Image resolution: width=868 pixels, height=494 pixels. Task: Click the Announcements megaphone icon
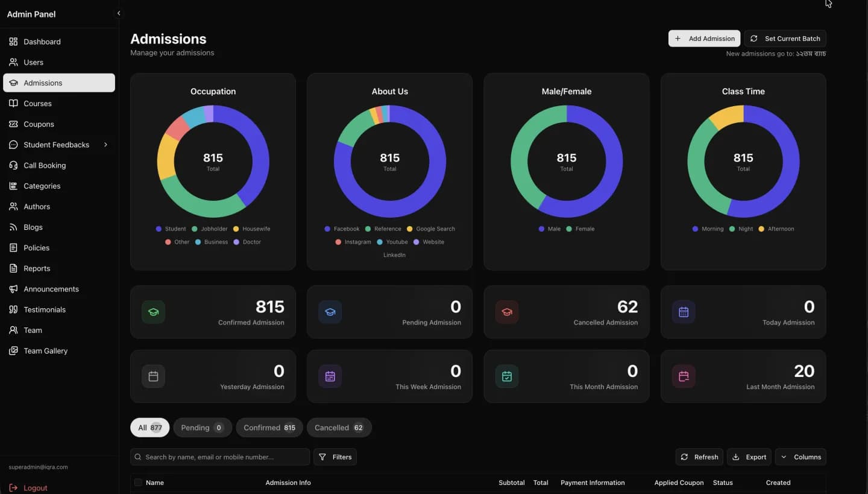coord(13,289)
